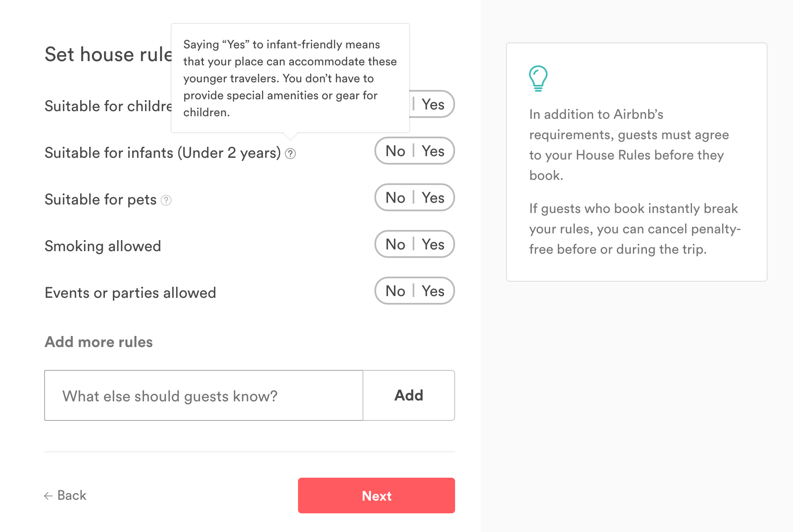Click the pets help question mark icon

[166, 200]
